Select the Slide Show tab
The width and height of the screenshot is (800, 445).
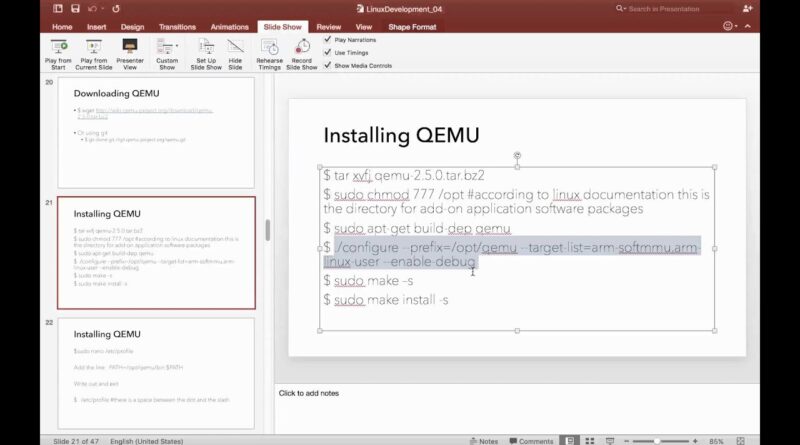click(283, 27)
